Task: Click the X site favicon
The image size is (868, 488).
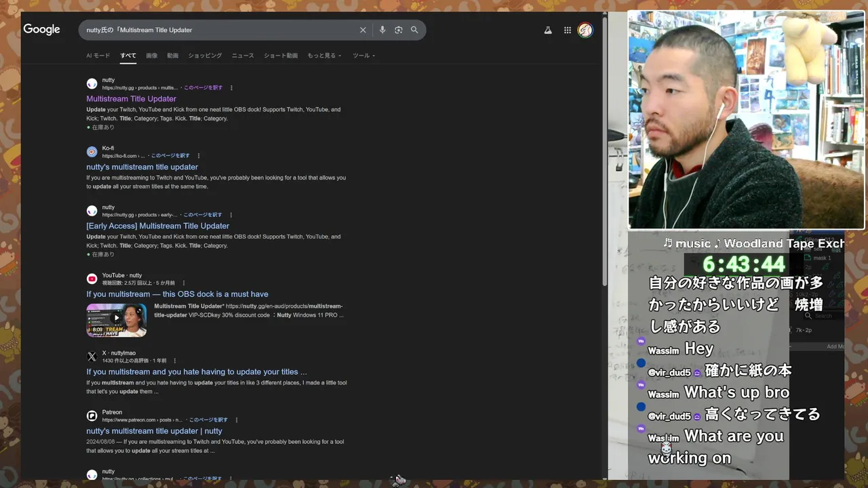Action: pos(92,357)
